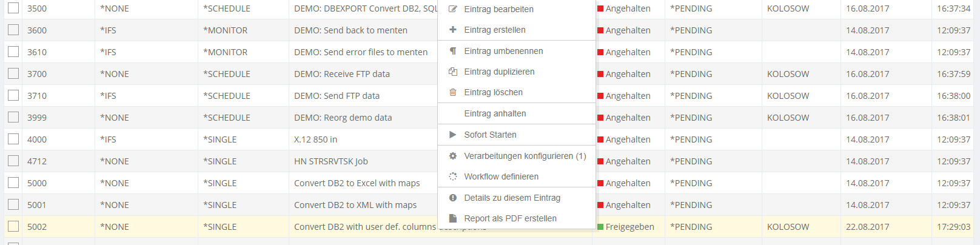Click the copy icon for Eintrag duplizieren
This screenshot has width=980, height=245.
[452, 72]
